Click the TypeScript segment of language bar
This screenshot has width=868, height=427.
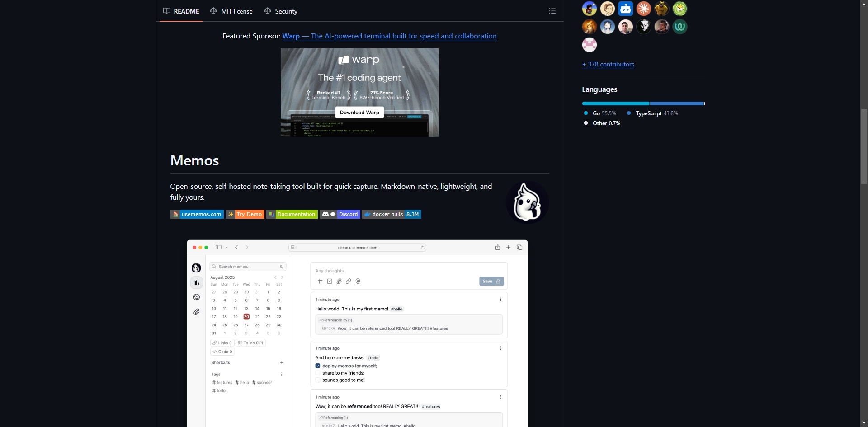coord(677,103)
